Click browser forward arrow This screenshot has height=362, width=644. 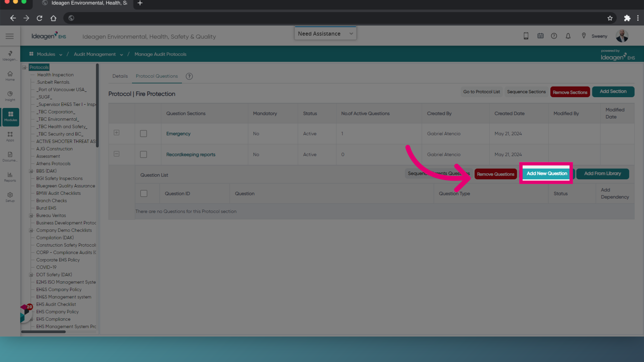click(x=26, y=18)
